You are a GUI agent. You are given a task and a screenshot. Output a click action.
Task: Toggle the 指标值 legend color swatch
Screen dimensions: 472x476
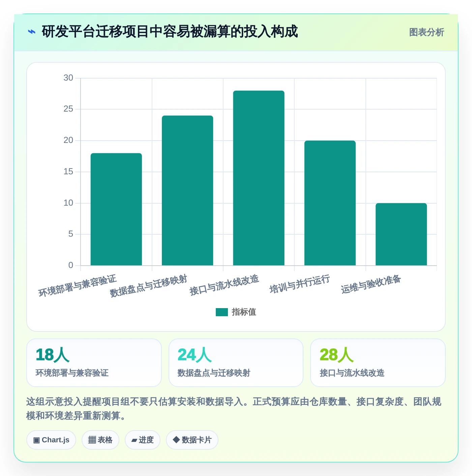click(222, 312)
